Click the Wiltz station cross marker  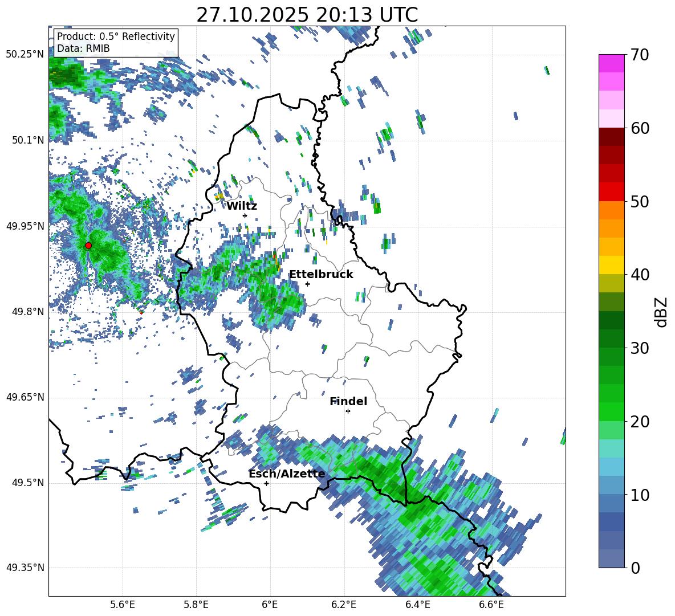[245, 215]
